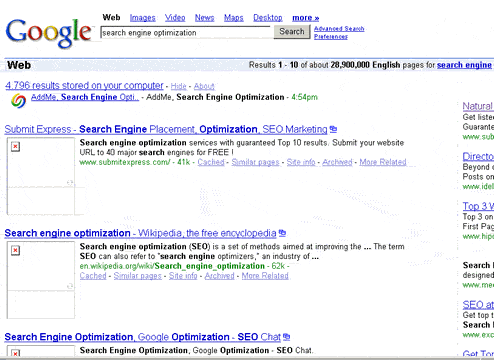Open More Related for Wikipedia result
494x360 pixels.
[x=265, y=276]
